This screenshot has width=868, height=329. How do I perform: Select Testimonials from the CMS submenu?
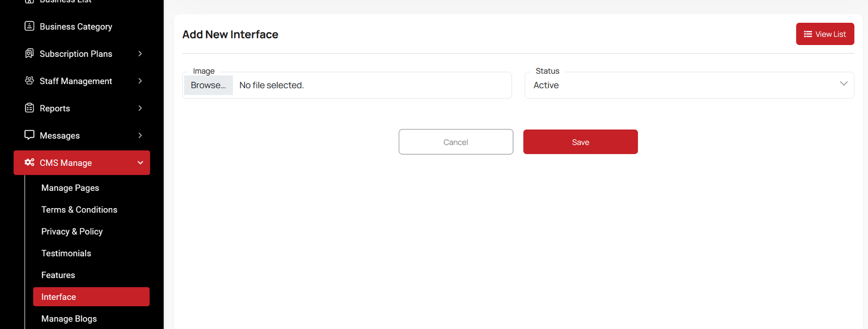(66, 253)
